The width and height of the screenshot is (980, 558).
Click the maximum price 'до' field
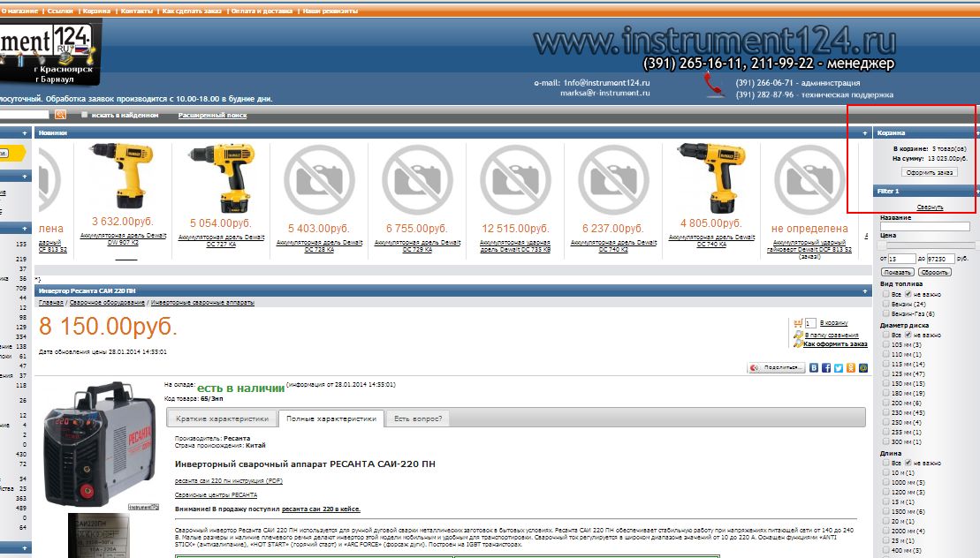point(940,259)
